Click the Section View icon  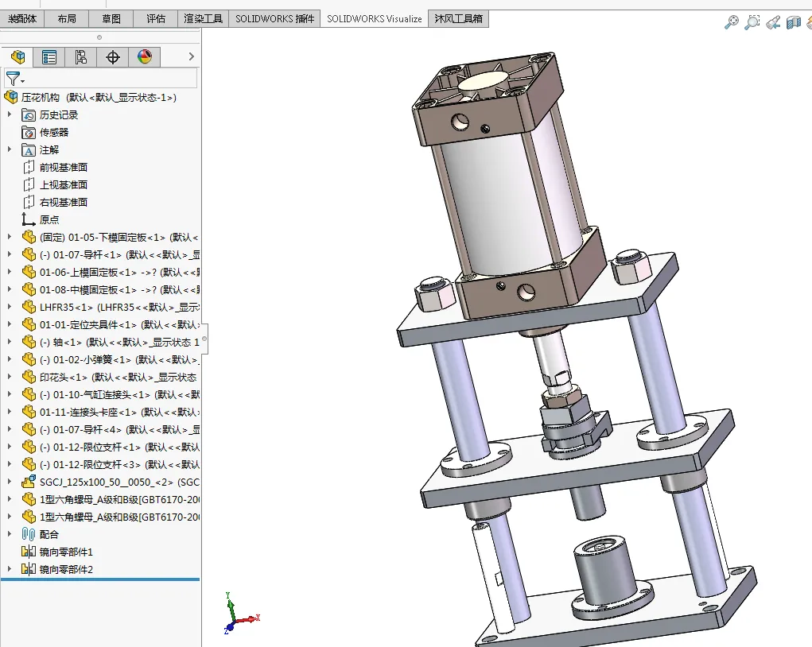coord(794,22)
